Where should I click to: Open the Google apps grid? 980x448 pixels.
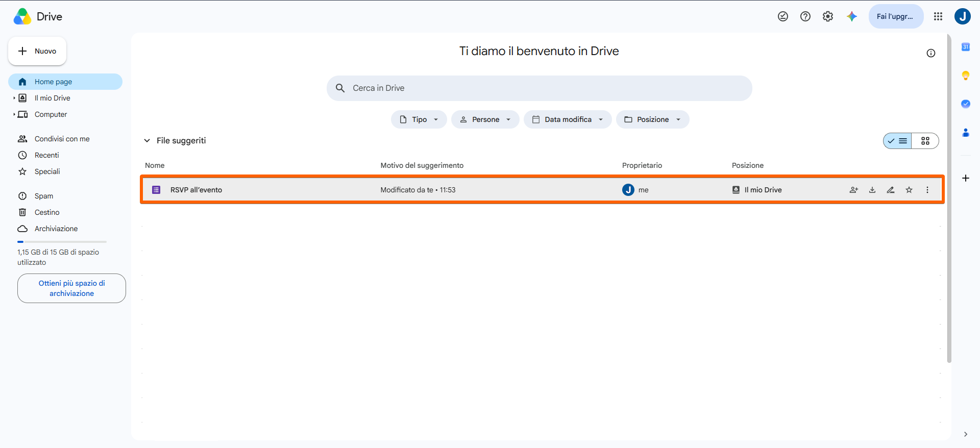click(x=938, y=16)
